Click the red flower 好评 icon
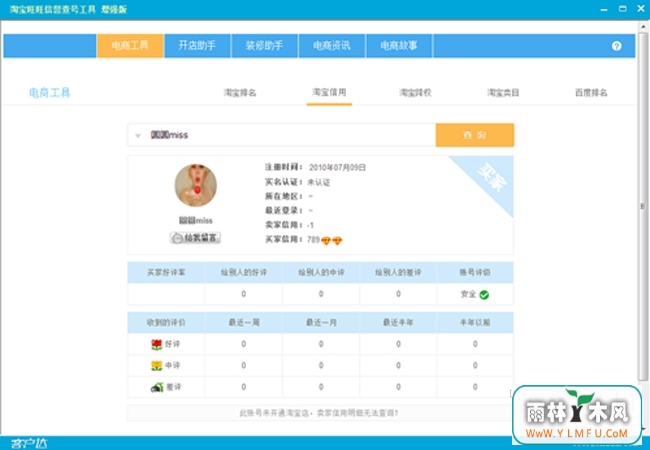 pyautogui.click(x=157, y=344)
